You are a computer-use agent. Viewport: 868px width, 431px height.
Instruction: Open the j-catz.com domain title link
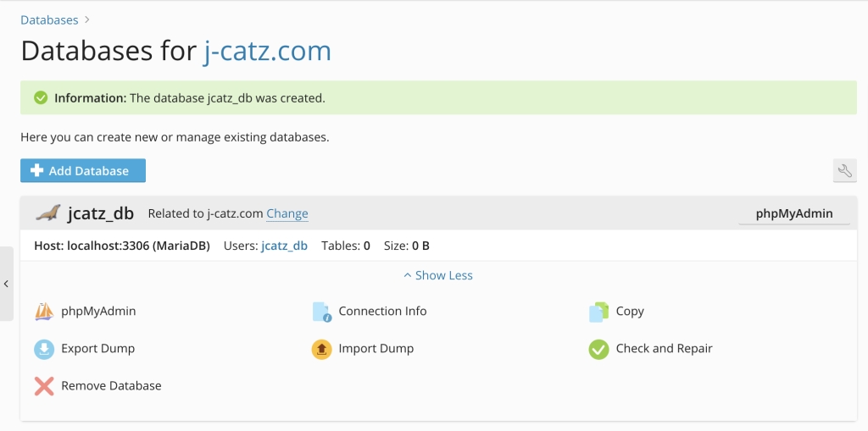pos(267,51)
